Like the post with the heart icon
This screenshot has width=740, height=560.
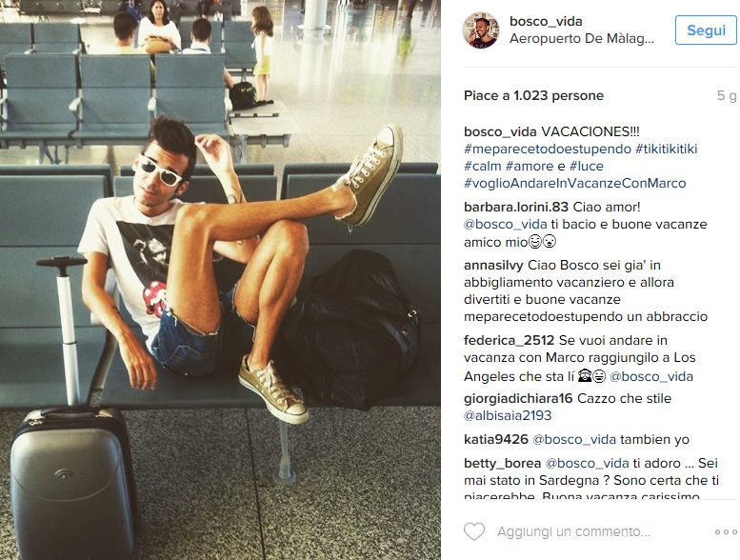(474, 531)
